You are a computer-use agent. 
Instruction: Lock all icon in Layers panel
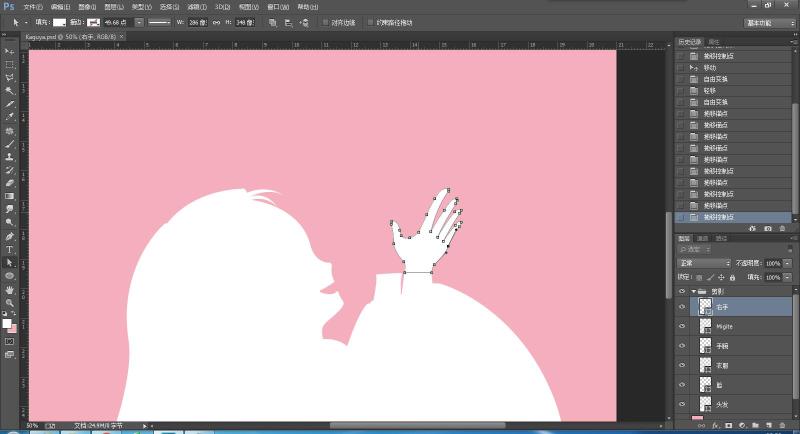coord(732,277)
